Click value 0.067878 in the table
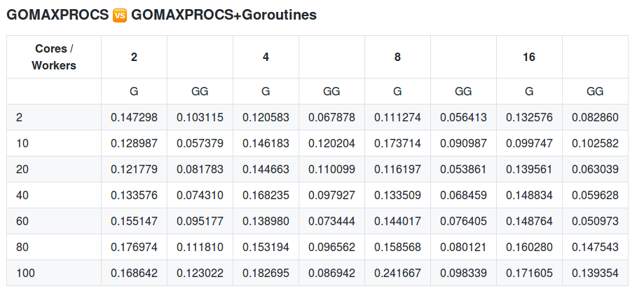 [x=332, y=118]
